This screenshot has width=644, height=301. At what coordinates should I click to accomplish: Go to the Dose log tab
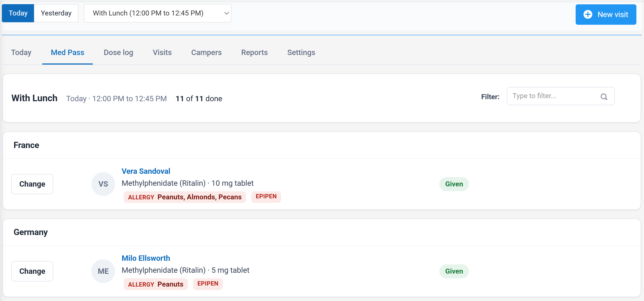(x=119, y=53)
